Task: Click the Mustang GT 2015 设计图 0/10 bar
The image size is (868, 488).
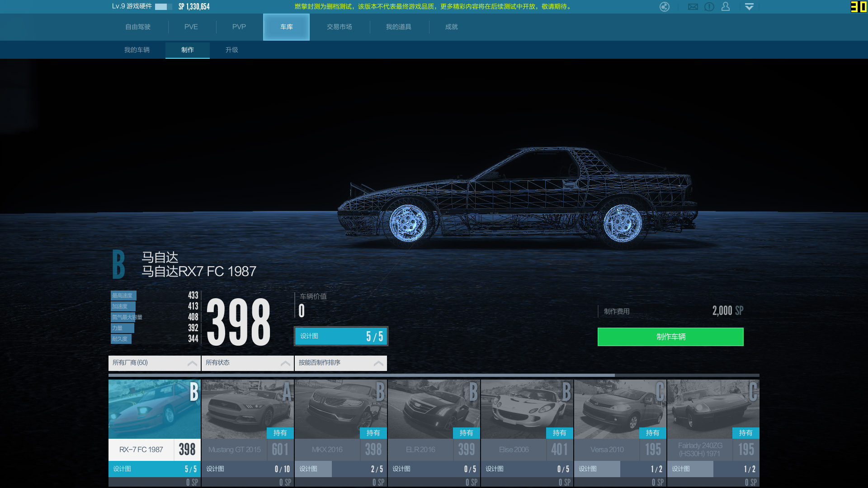Action: (248, 469)
